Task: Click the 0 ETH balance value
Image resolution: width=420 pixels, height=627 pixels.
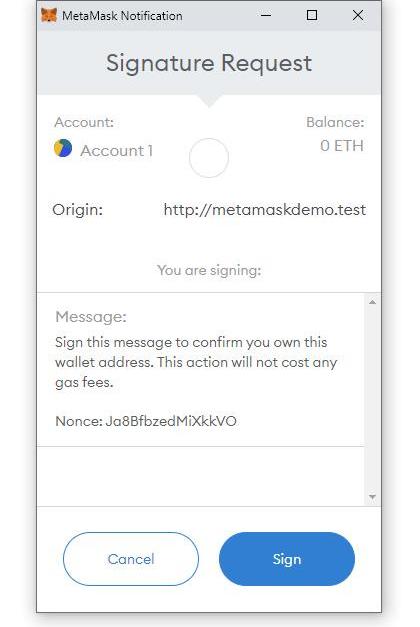Action: pyautogui.click(x=342, y=146)
